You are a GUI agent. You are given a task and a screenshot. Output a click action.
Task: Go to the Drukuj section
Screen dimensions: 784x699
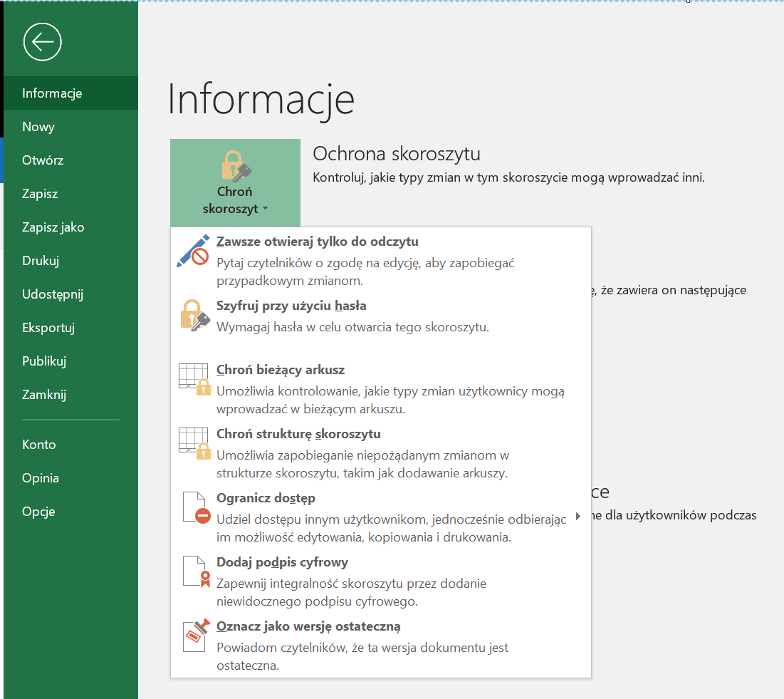[41, 261]
